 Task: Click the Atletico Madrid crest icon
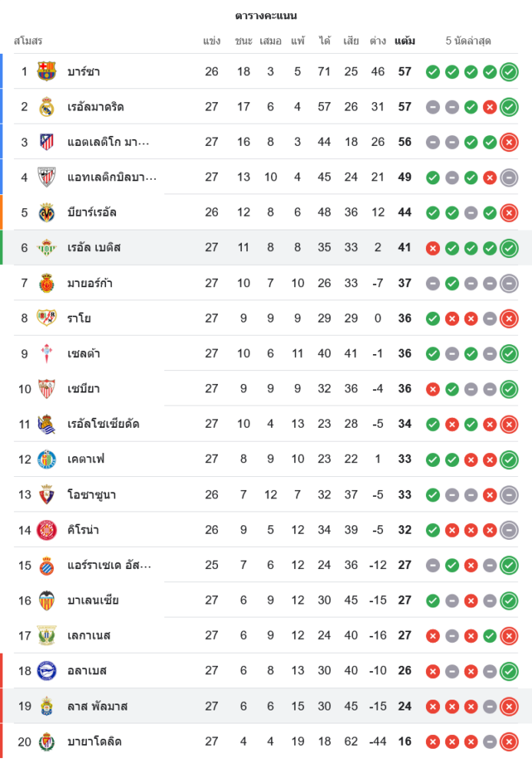[x=47, y=142]
